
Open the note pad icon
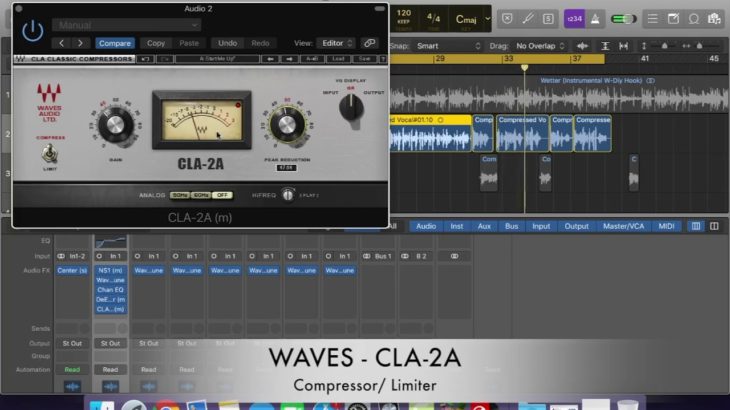(x=673, y=19)
